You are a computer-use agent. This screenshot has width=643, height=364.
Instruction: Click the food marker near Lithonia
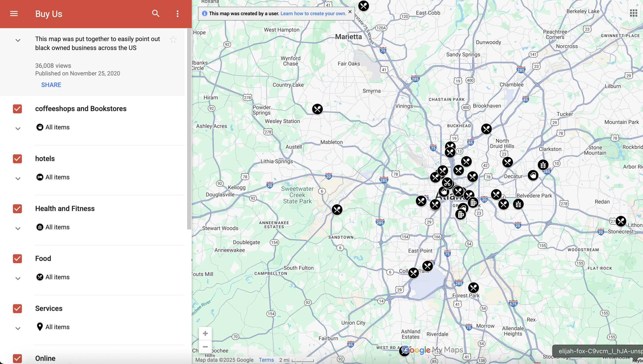[621, 221]
